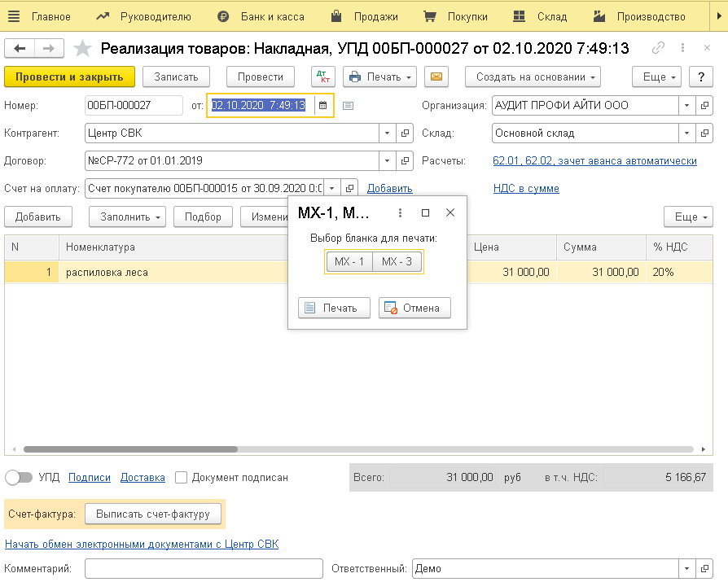
Task: Click the help question mark button
Action: (701, 77)
